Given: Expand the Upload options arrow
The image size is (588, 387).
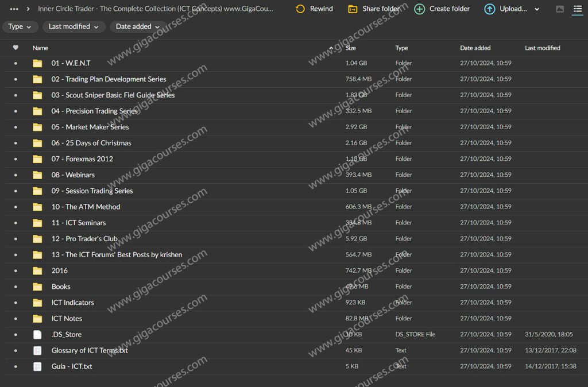Looking at the screenshot, I should pyautogui.click(x=537, y=9).
